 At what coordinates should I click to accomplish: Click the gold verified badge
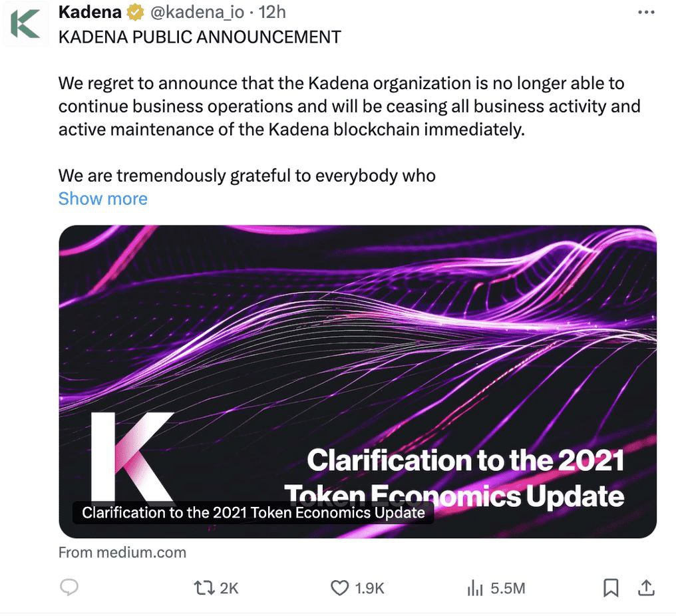click(x=135, y=13)
